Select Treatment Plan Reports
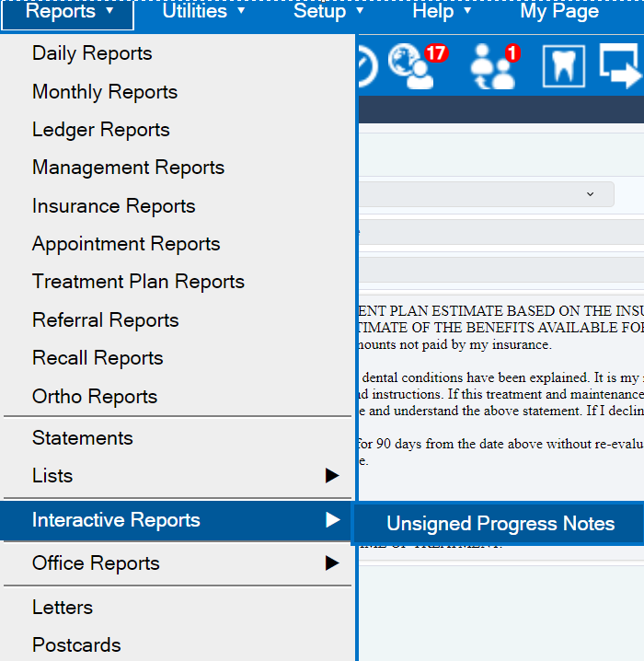 tap(177, 282)
